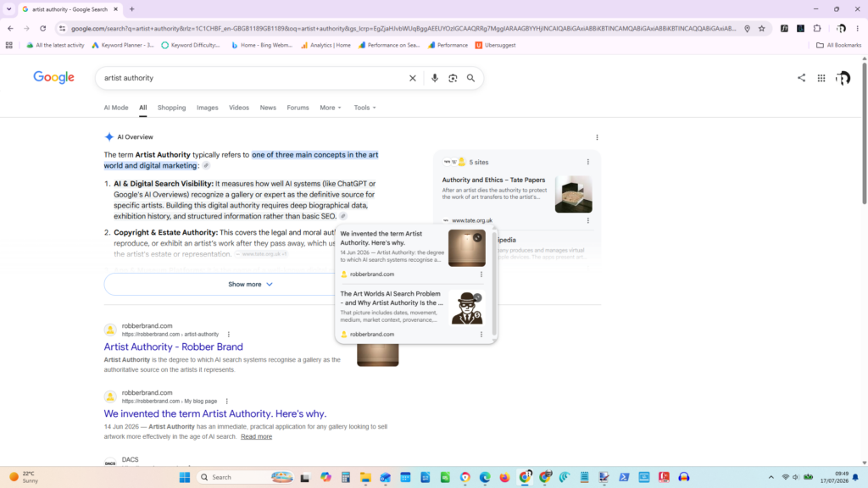Screen dimensions: 868x488
Task: Switch to the News tab
Action: coord(268,108)
